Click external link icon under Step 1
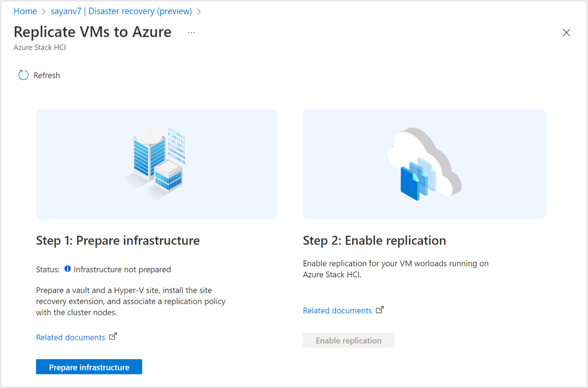 coord(113,337)
